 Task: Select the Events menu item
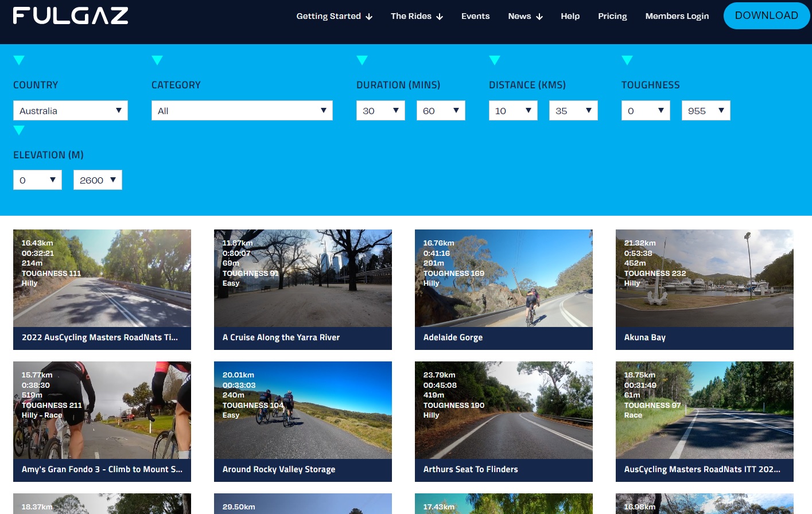pyautogui.click(x=475, y=16)
